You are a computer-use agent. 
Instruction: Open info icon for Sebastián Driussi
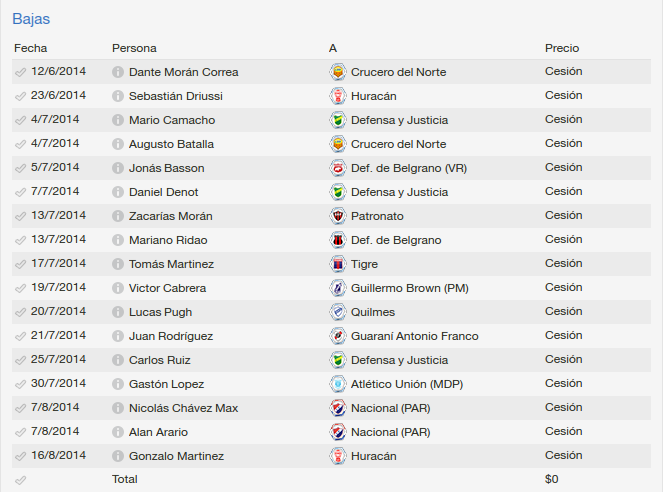118,96
